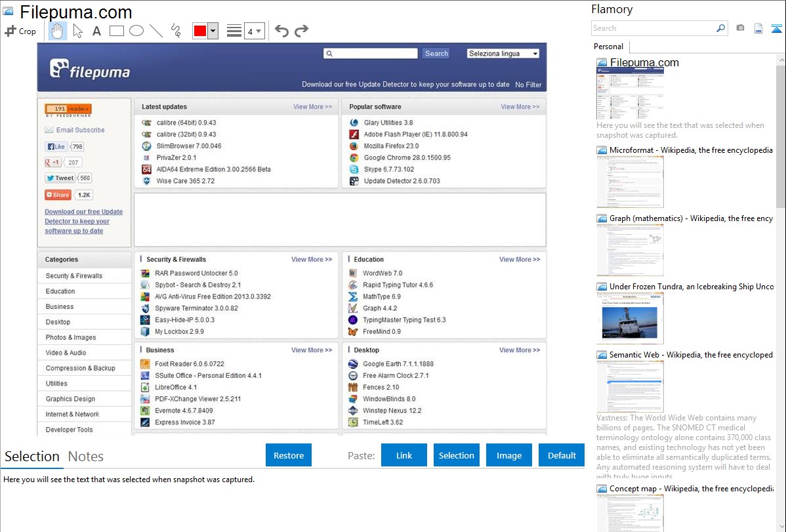Open the Download our free Update Detector link
Image resolution: width=786 pixels, height=532 pixels.
[84, 221]
